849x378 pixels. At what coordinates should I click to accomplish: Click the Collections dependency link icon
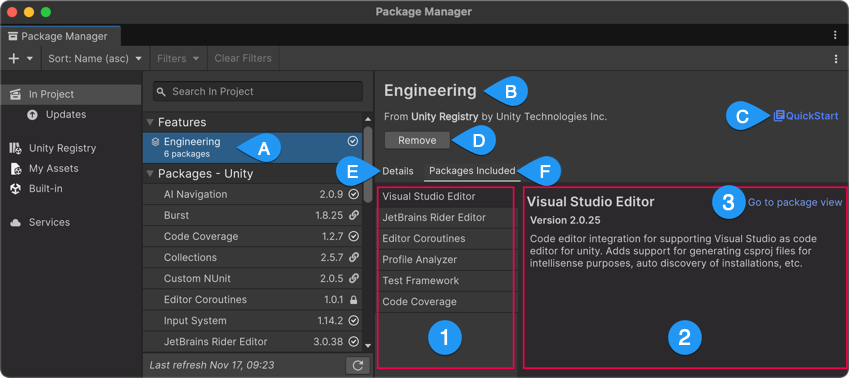(x=354, y=257)
